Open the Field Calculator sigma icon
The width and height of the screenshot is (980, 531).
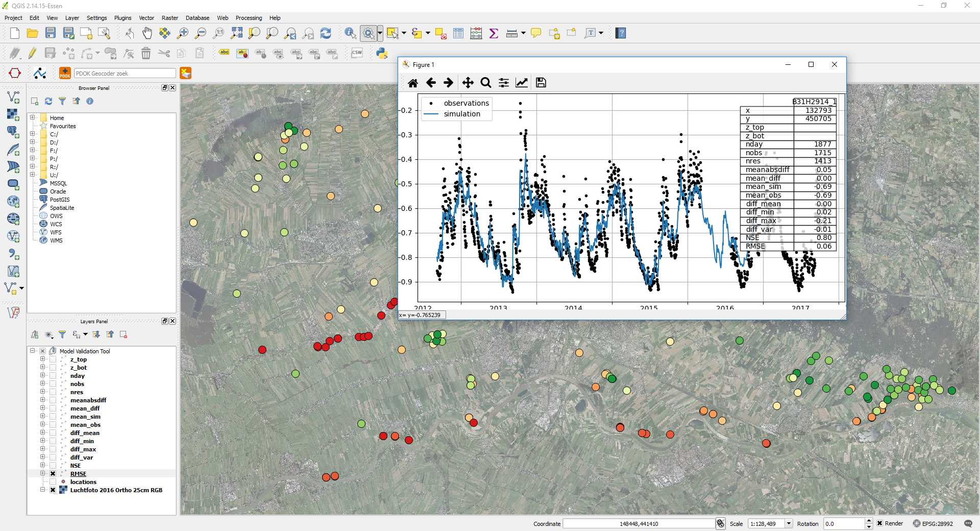pos(494,33)
